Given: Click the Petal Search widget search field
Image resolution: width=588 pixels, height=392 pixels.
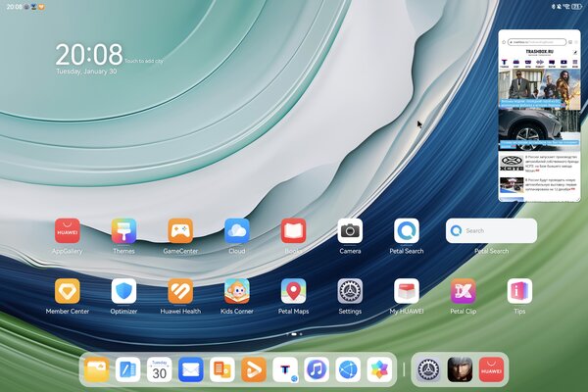Looking at the screenshot, I should [x=491, y=230].
